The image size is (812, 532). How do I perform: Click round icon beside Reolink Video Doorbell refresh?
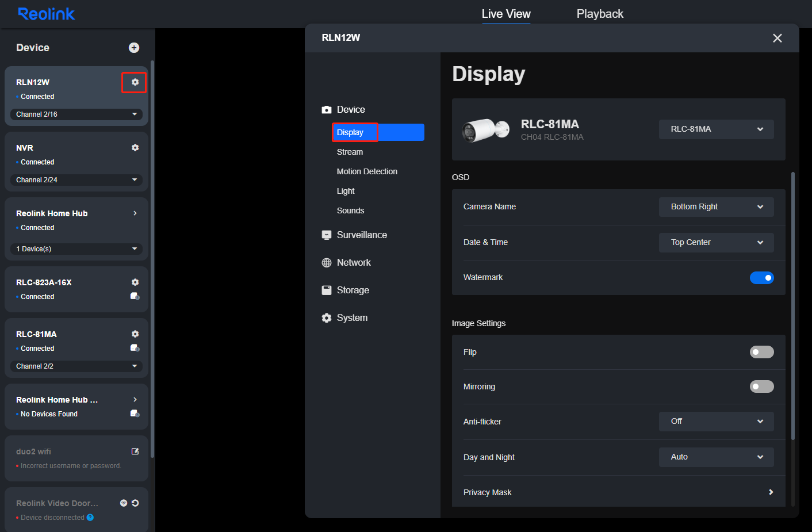124,503
